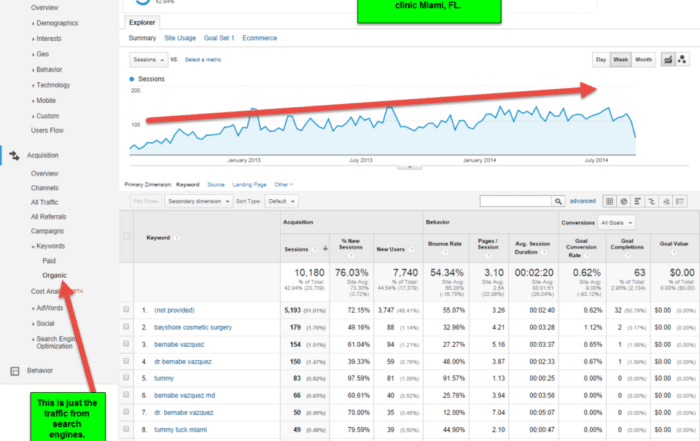Open the Acquisition section icon in sidebar

coord(15,155)
